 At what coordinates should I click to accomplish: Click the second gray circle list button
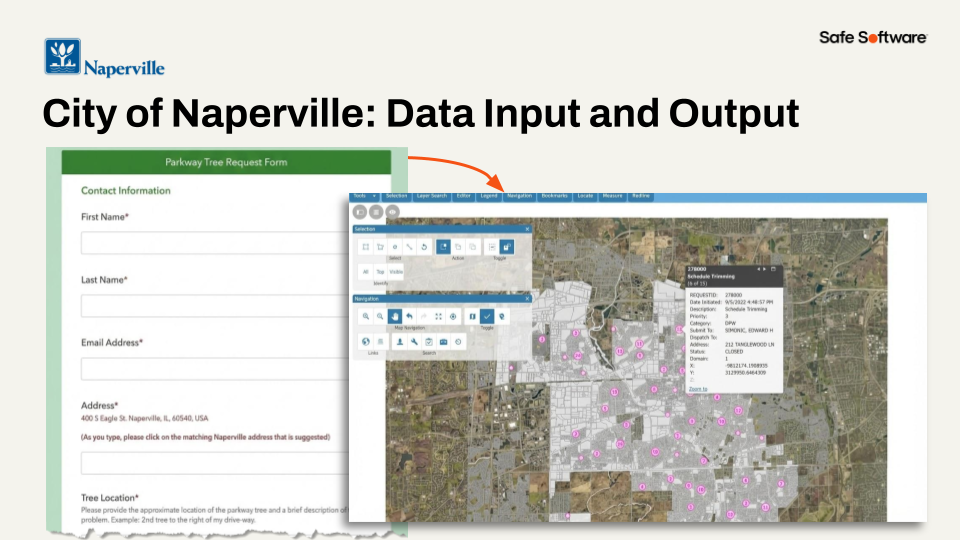click(376, 212)
